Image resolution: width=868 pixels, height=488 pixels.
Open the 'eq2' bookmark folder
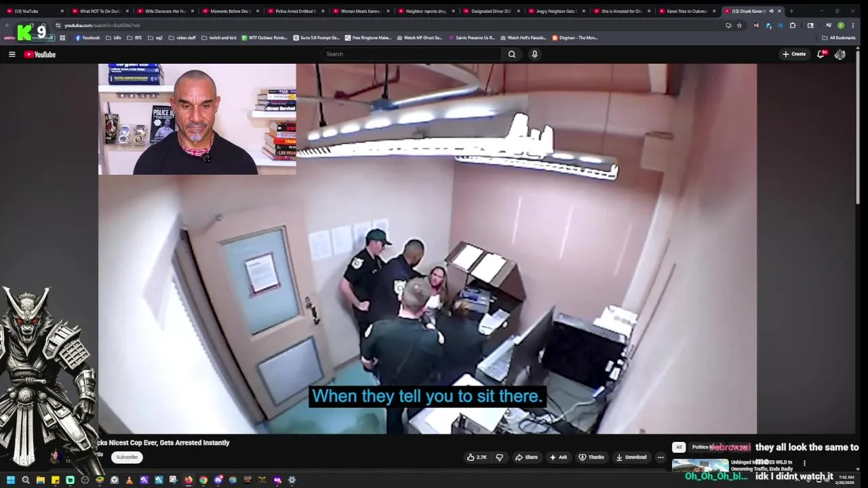155,38
